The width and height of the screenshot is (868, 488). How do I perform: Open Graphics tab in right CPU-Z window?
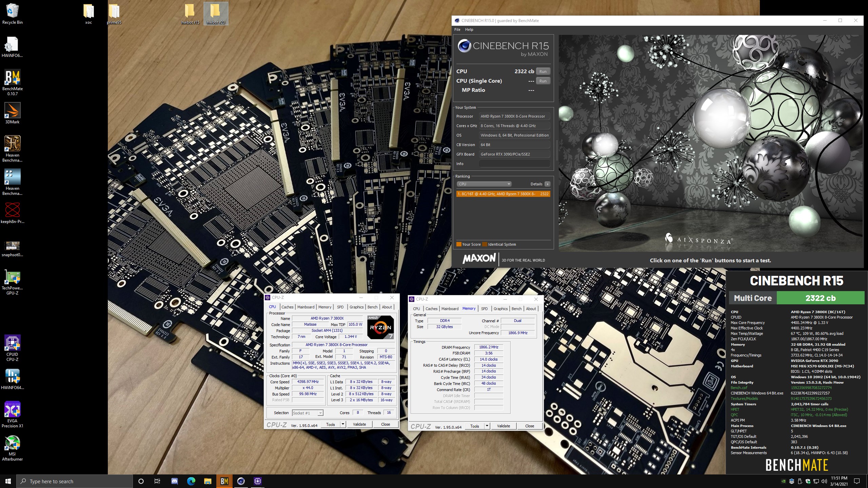[501, 309]
